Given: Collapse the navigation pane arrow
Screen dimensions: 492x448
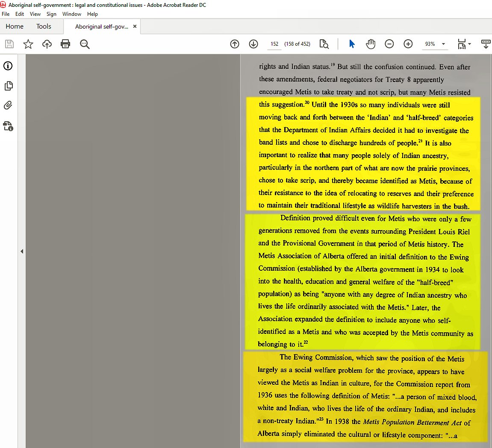Looking at the screenshot, I should (x=22, y=251).
